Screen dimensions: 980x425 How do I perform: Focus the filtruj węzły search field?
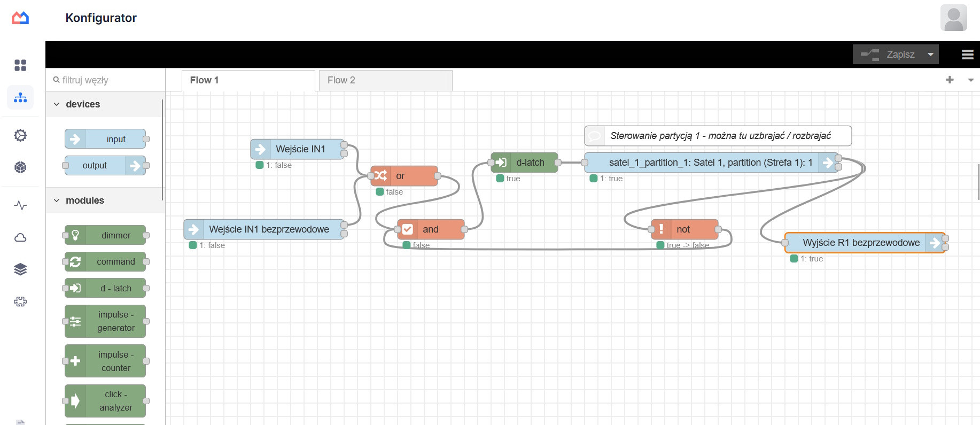click(x=105, y=80)
